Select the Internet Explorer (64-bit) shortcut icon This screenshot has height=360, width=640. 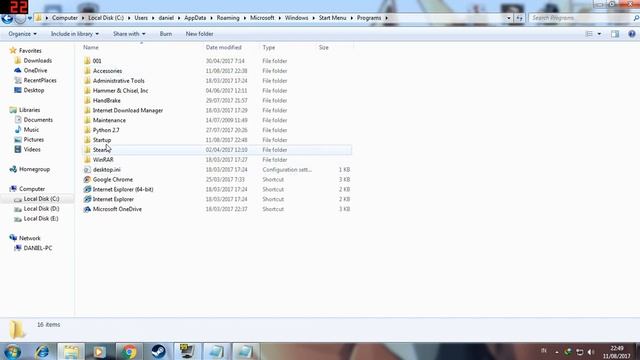87,189
